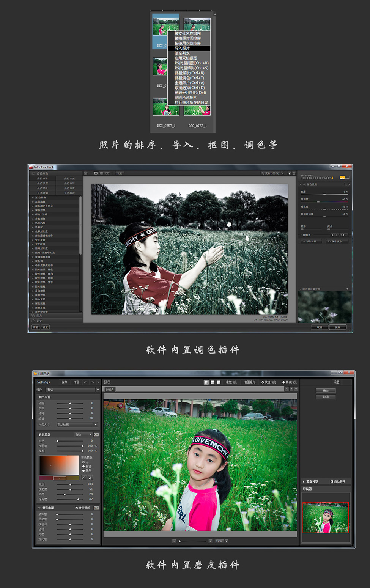
Task: Select '打开照片所在的目录' menu entry
Action: point(189,102)
